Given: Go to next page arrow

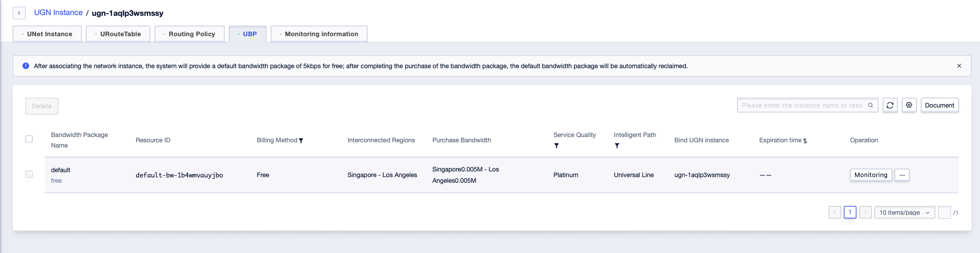Looking at the screenshot, I should pyautogui.click(x=866, y=212).
